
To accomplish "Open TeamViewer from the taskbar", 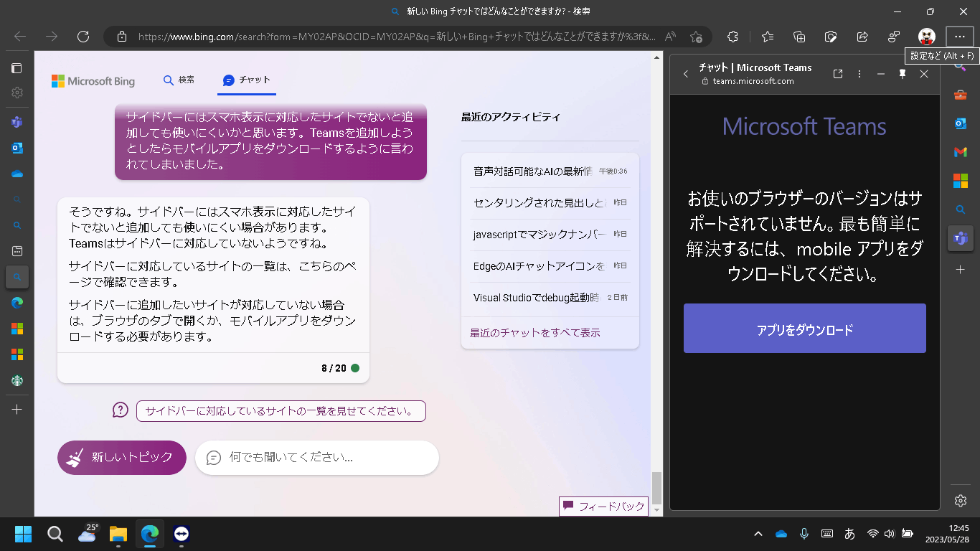I will point(182,534).
